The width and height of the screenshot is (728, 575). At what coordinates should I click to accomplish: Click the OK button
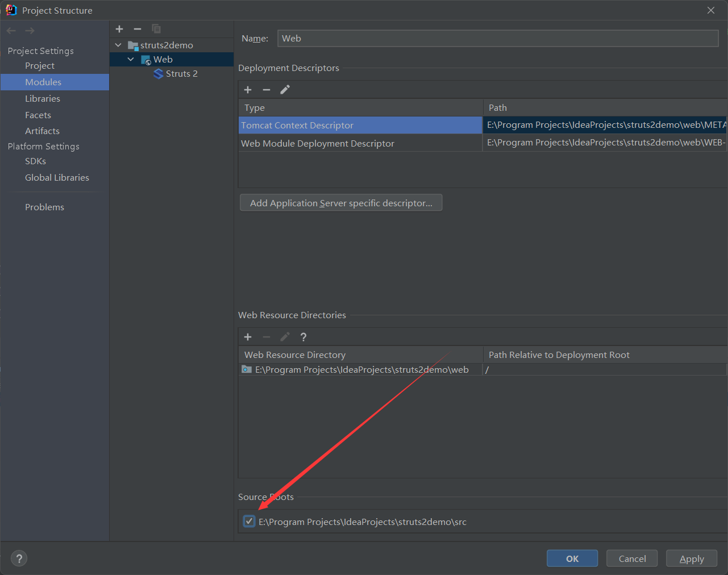click(x=572, y=559)
